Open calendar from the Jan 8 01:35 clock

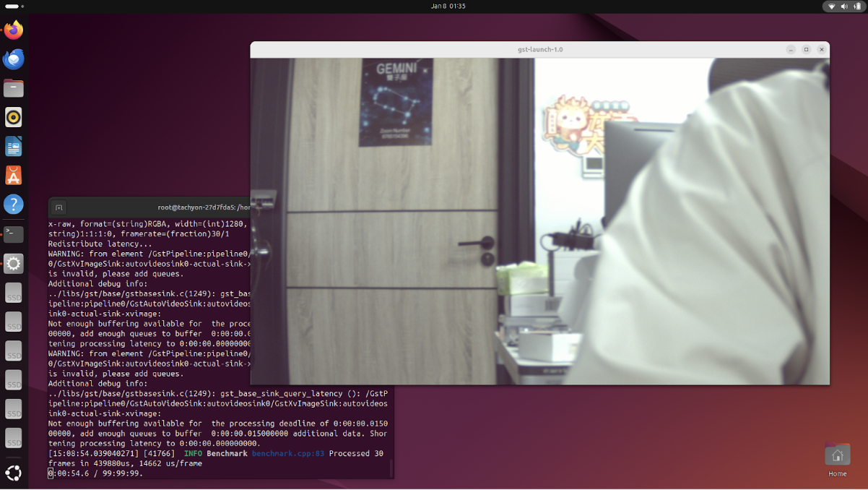(448, 6)
